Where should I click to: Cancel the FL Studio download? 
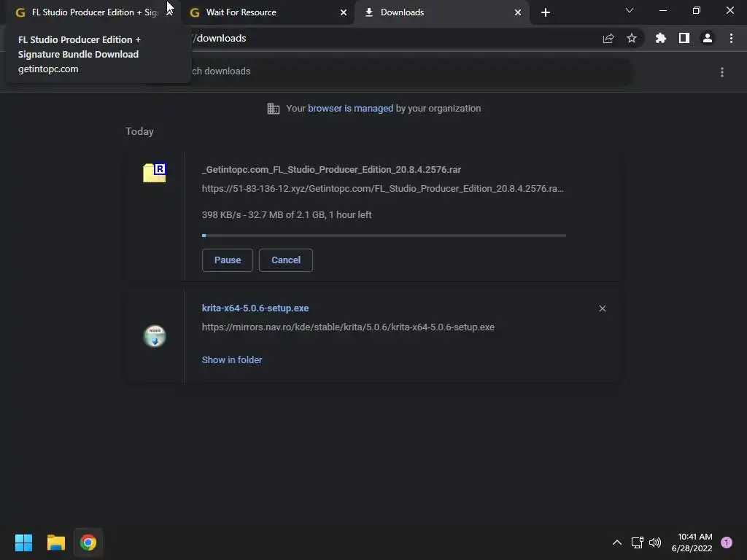click(286, 260)
